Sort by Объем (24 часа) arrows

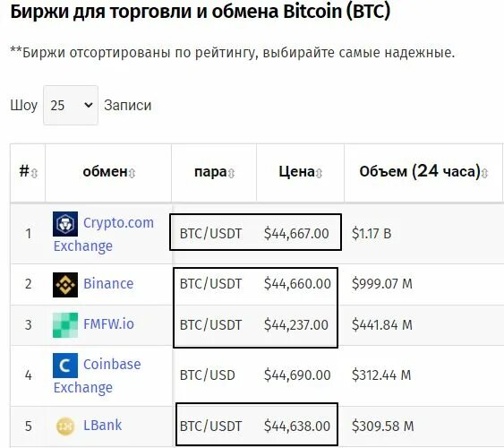(484, 173)
